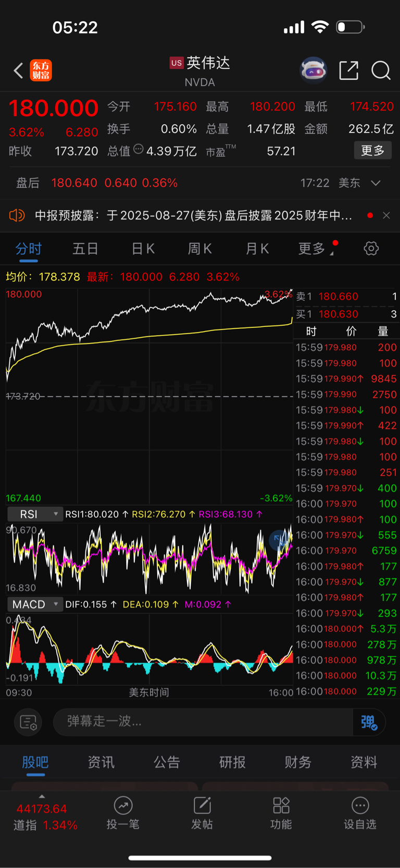Tap the 弹幕走一波 input field
Image resolution: width=400 pixels, height=868 pixels.
click(x=203, y=722)
